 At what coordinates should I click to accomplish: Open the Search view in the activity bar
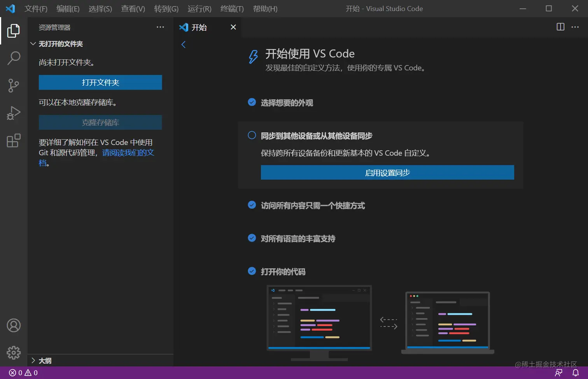point(14,58)
